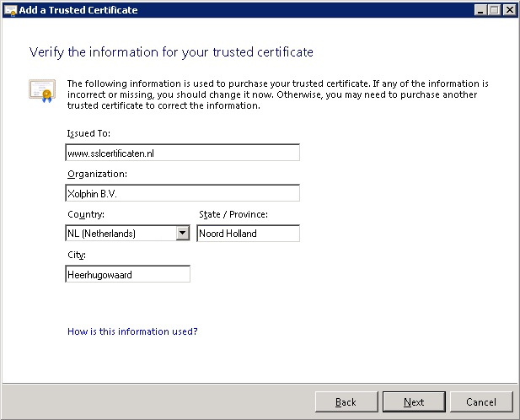The width and height of the screenshot is (520, 420).
Task: Click the Issued To field with www.sslcertificaten.nl
Action: tap(181, 153)
